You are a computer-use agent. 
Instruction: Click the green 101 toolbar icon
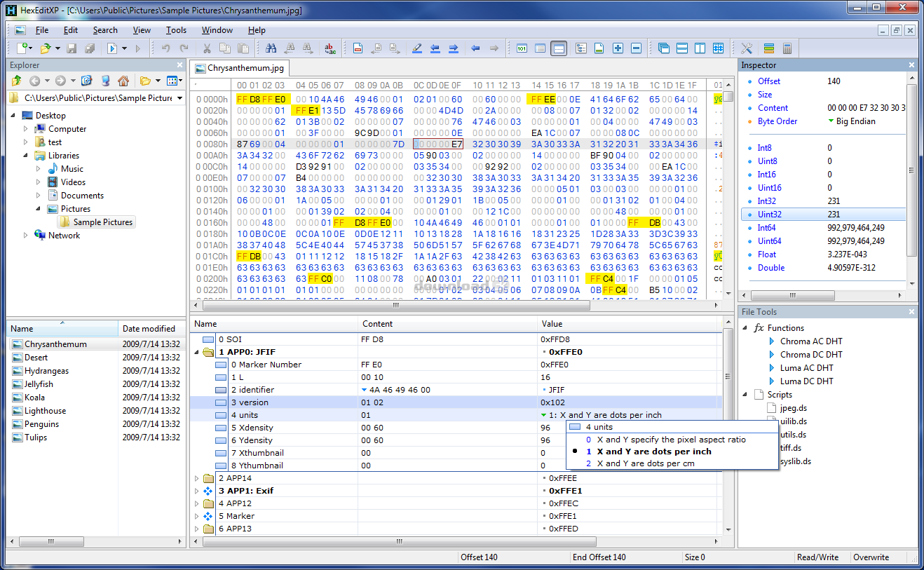[x=522, y=48]
